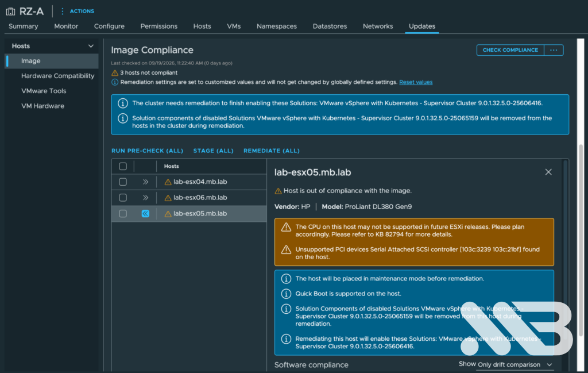This screenshot has height=373, width=588.
Task: Click the RZ-A cluster icon
Action: (x=10, y=11)
